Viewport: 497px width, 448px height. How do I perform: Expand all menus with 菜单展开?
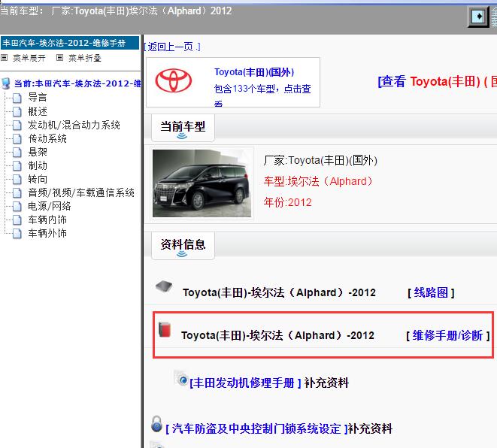click(29, 58)
